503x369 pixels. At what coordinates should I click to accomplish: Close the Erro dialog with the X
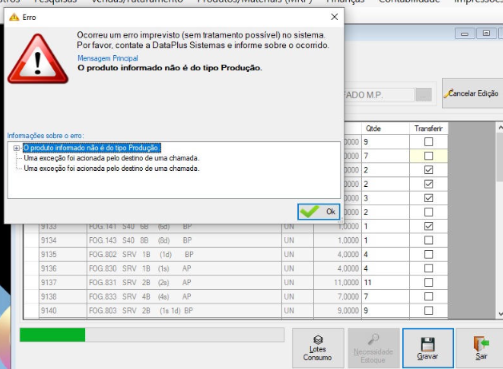(334, 17)
